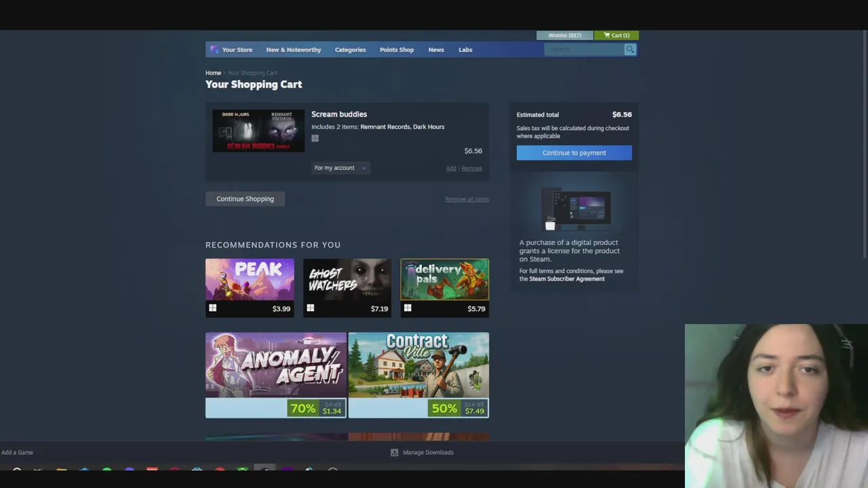Open Ghost Watchers recommendation thumbnail
The image size is (868, 488).
point(347,279)
